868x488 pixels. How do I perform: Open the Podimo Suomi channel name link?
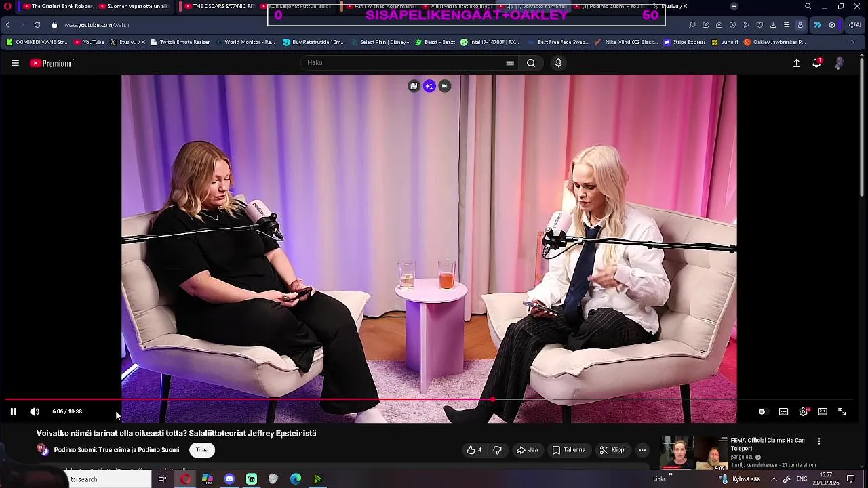pos(117,450)
